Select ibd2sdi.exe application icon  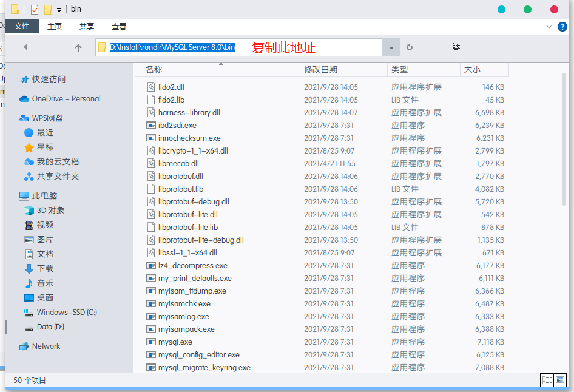(x=151, y=125)
